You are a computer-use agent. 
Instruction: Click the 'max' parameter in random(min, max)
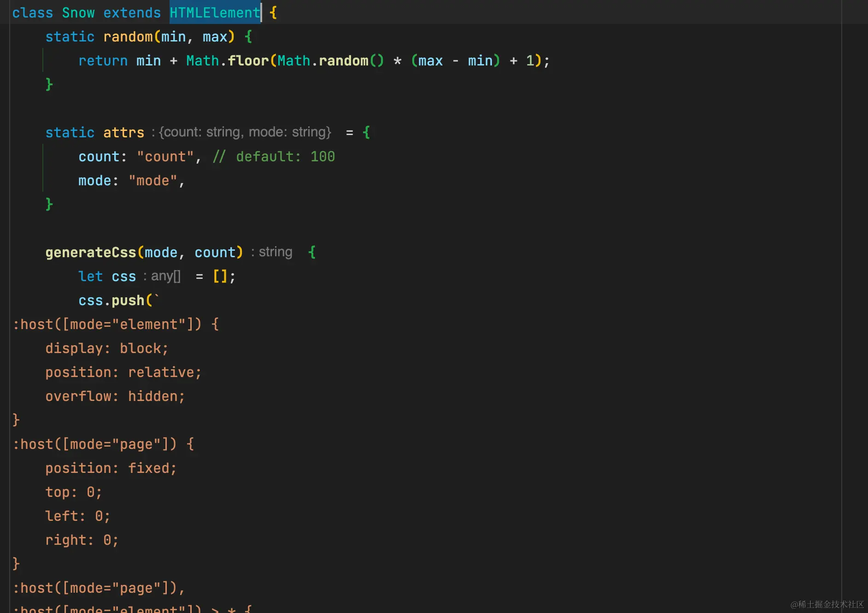coord(215,36)
